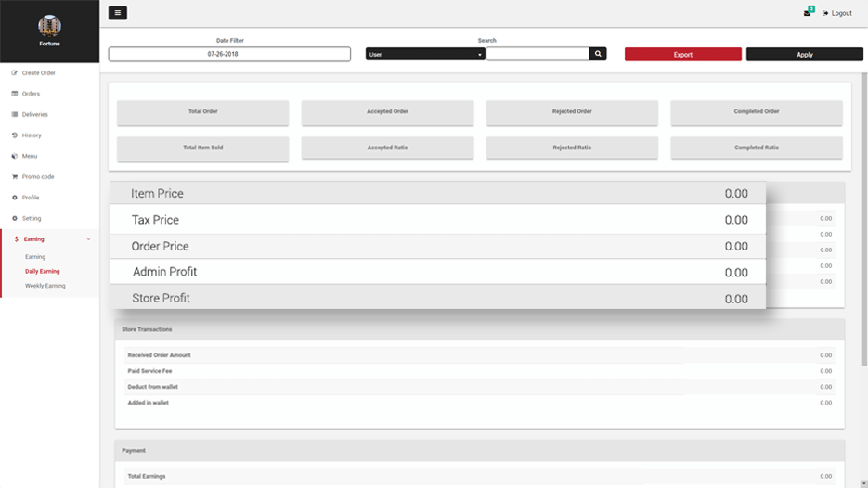Click the Item Price row
The width and height of the screenshot is (868, 488).
tap(437, 193)
